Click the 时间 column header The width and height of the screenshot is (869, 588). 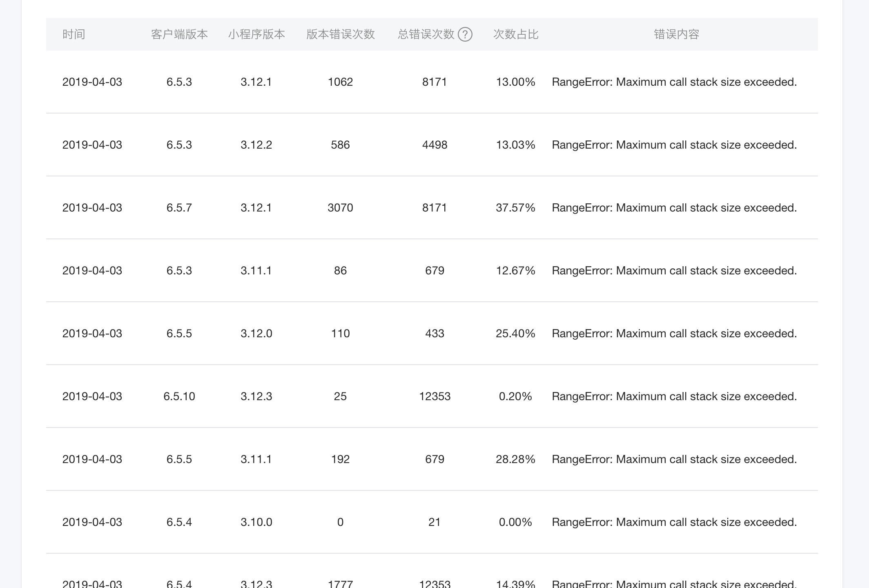point(74,34)
